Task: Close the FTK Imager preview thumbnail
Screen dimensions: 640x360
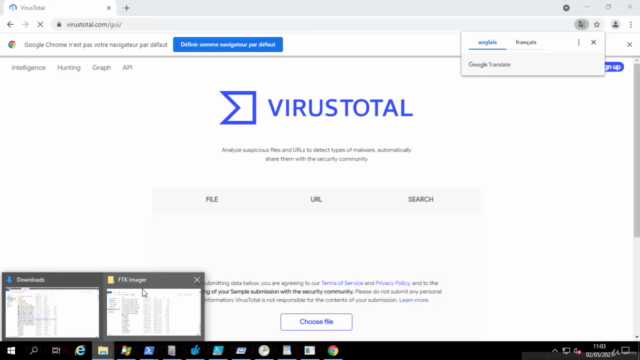Action: [x=197, y=280]
